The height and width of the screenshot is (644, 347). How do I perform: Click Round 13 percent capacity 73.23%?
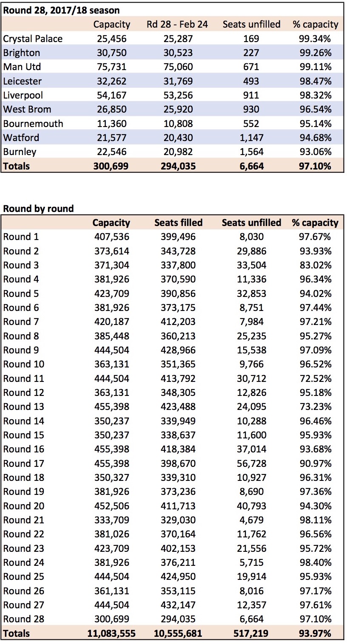pos(315,407)
